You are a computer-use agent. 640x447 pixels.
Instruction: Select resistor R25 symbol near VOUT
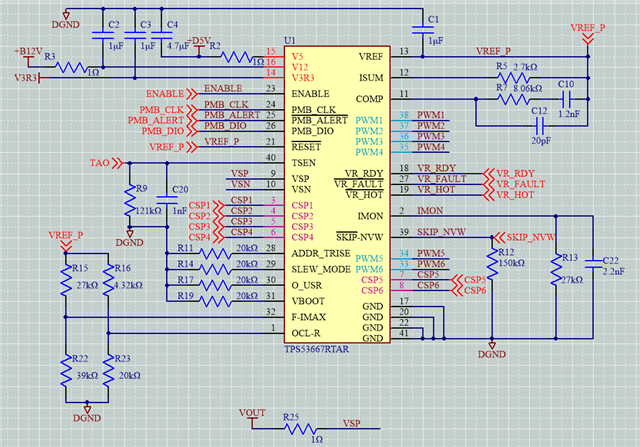(301, 429)
